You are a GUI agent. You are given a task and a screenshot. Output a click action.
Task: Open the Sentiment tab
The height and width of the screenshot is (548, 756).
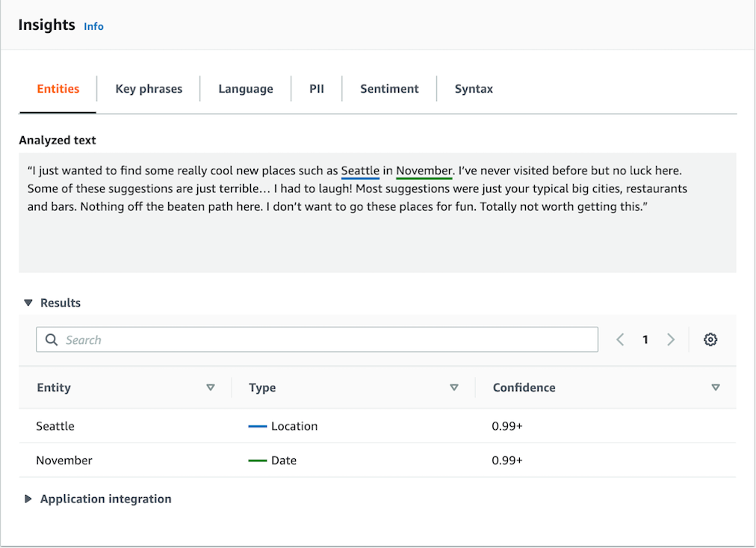coord(389,88)
